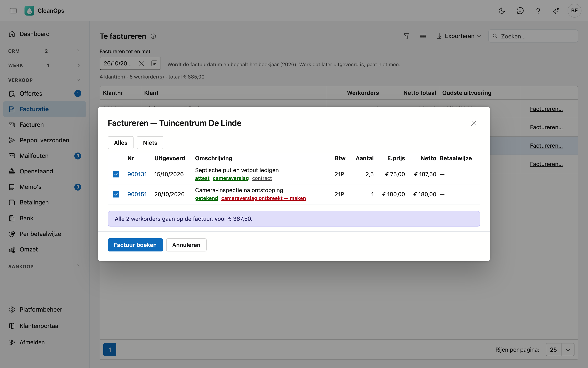The height and width of the screenshot is (368, 588).
Task: Open the BE user avatar menu
Action: (x=574, y=10)
